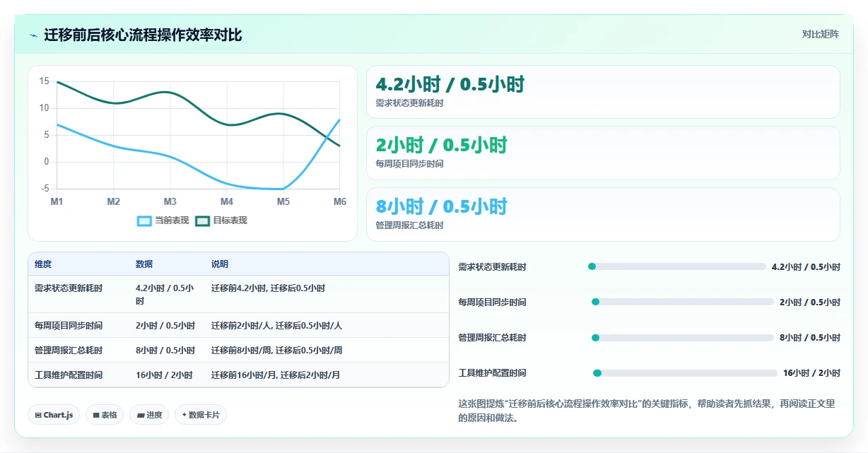Click table cell 16小时 / 2小时

coord(164,375)
